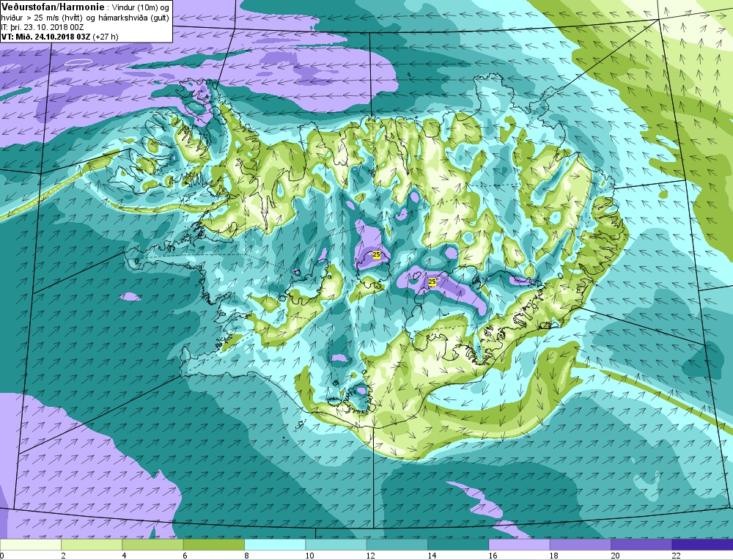Select the 4–6 m/s green legend swatch
The width and height of the screenshot is (733, 560).
click(153, 545)
